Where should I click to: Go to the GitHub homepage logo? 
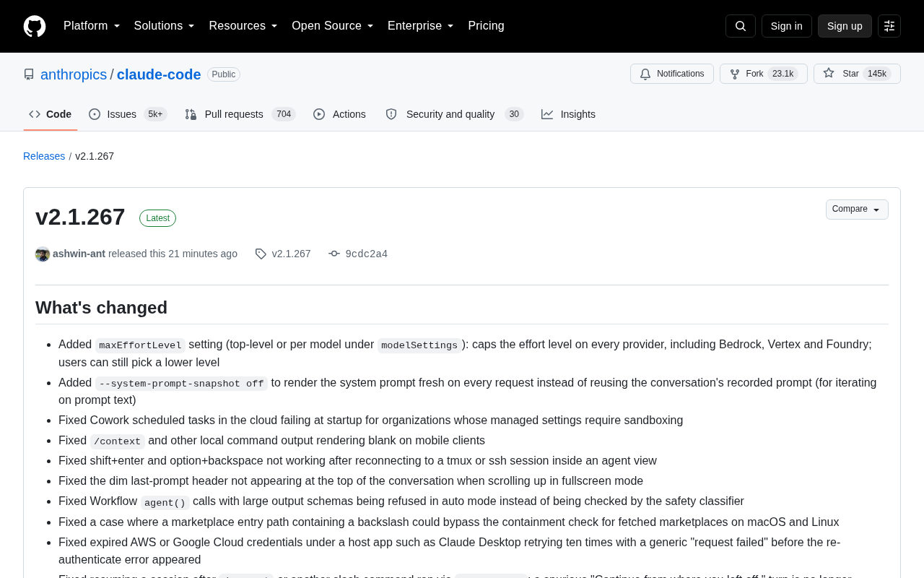coord(35,26)
